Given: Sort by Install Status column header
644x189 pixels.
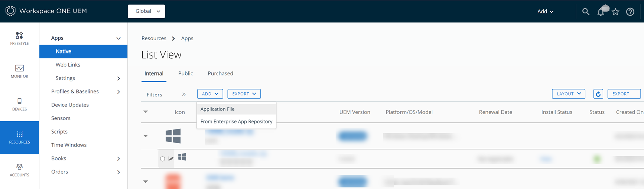Looking at the screenshot, I should [x=557, y=112].
